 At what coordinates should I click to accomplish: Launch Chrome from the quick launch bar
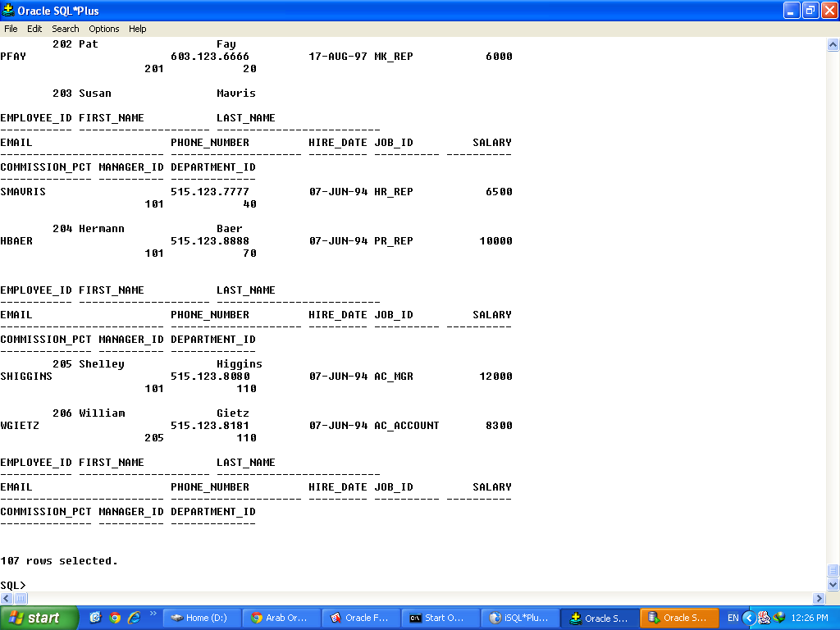115,618
